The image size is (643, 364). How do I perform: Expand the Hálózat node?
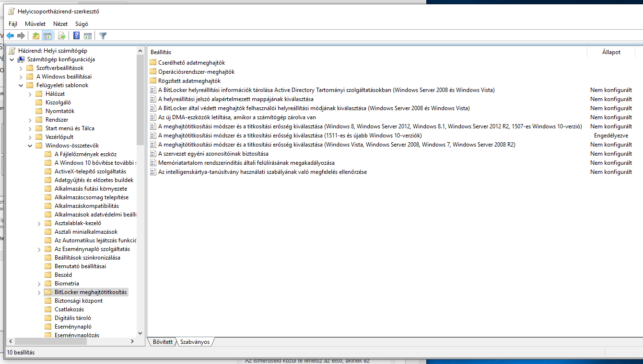pyautogui.click(x=30, y=94)
